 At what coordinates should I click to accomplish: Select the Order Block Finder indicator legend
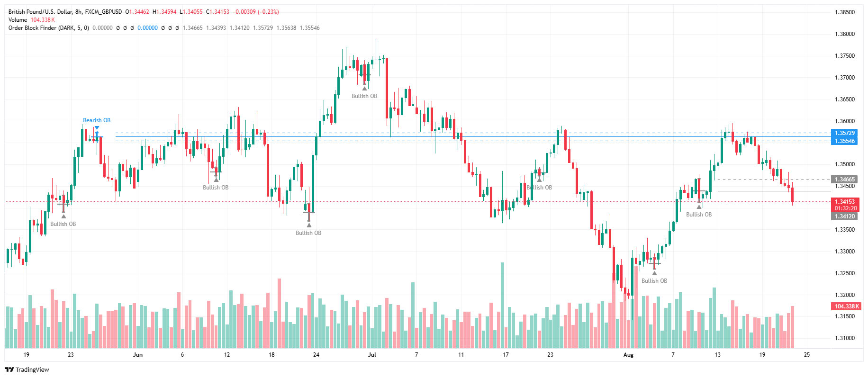[48, 28]
